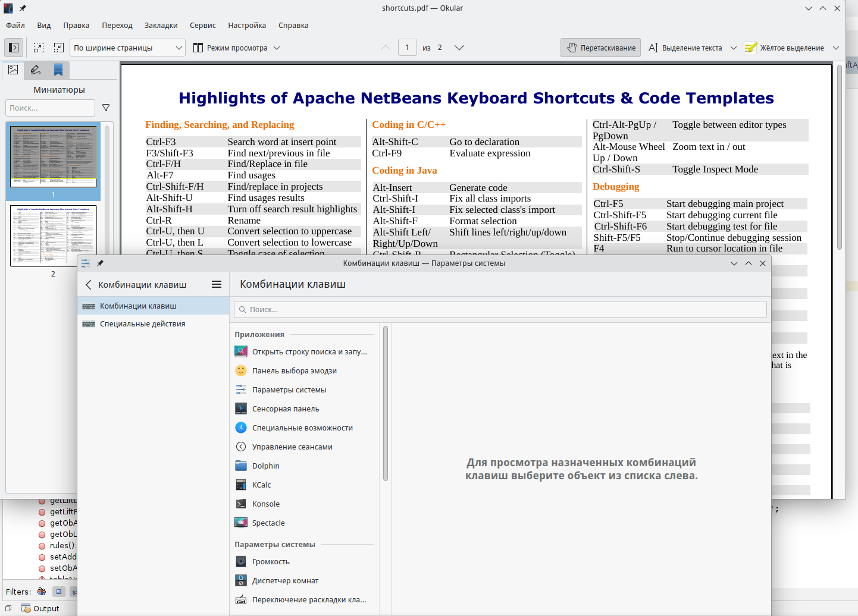The height and width of the screenshot is (616, 858).
Task: Switch to the bookmarks sidebar tab
Action: click(x=58, y=70)
